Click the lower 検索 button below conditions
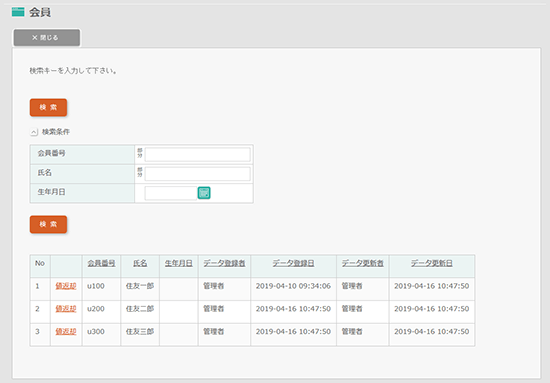Viewport: 550px width, 383px height. 48,224
